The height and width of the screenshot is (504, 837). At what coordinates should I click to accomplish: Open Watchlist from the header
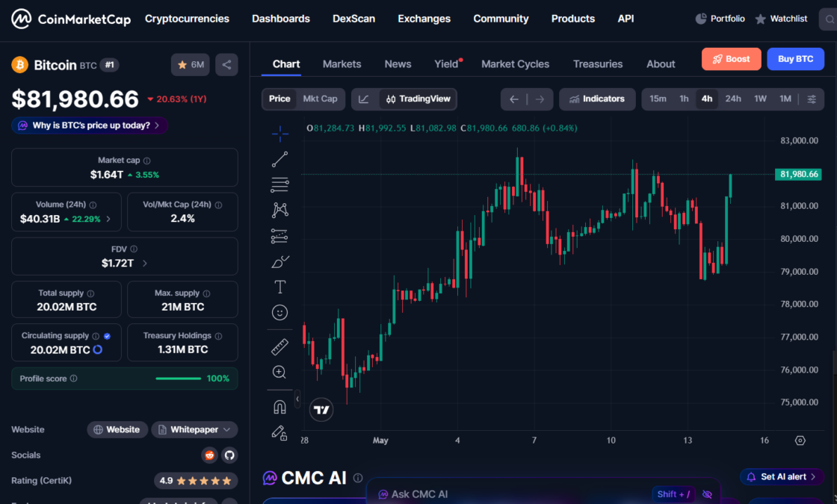(781, 19)
